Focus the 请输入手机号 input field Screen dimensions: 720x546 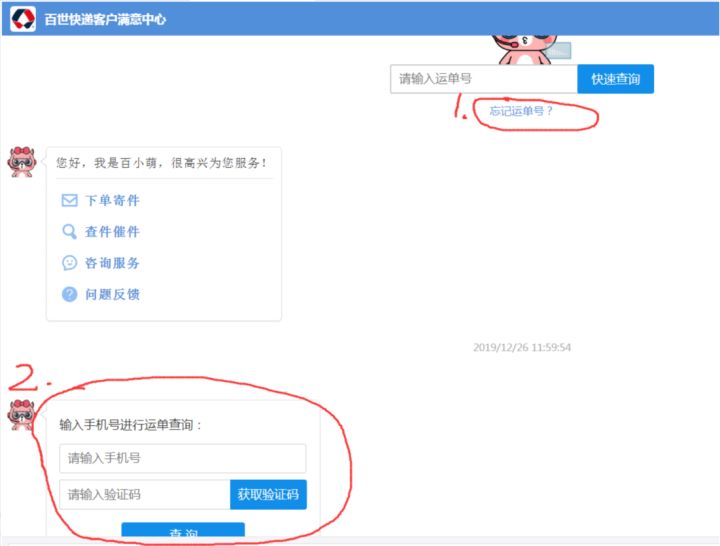click(x=183, y=458)
